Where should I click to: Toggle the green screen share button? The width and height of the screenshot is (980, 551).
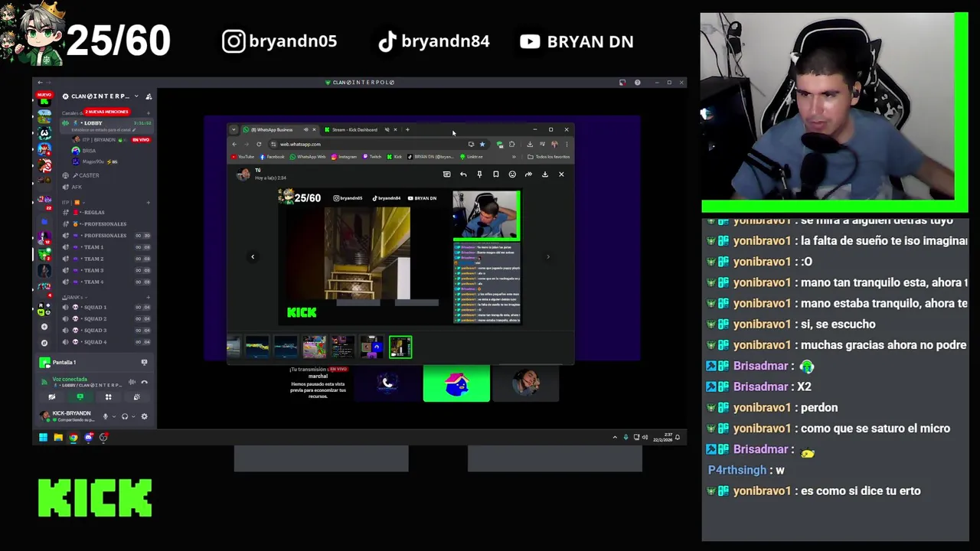(80, 396)
